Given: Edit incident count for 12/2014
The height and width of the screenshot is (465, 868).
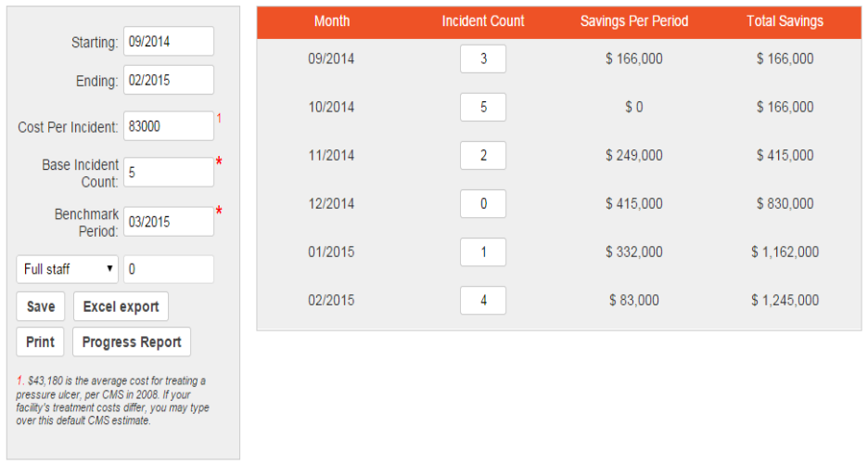Looking at the screenshot, I should pos(483,203).
